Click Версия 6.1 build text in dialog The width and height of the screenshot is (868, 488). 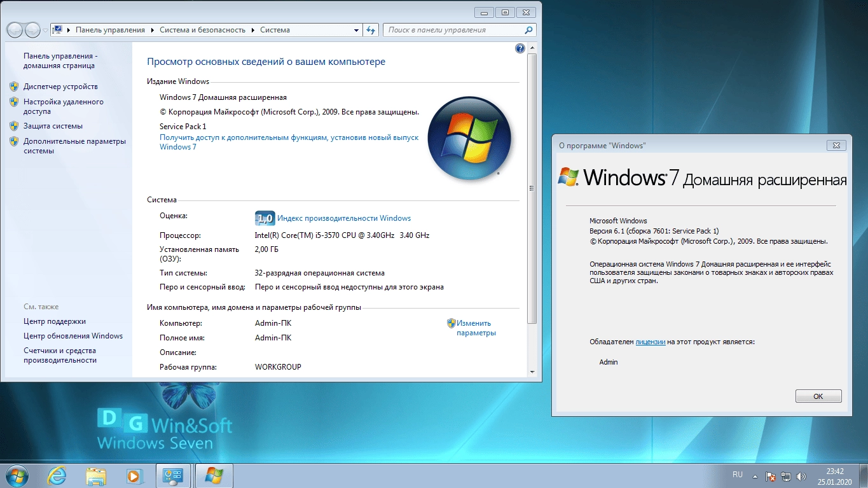[x=654, y=231]
